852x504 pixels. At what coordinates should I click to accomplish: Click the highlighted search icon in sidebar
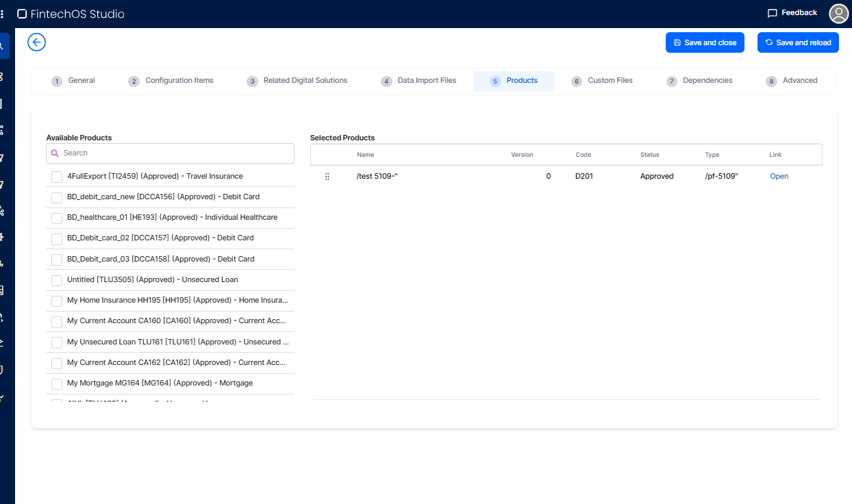click(2, 46)
